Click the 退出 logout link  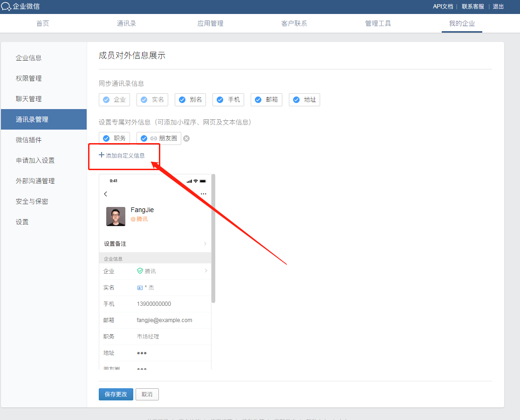[498, 7]
